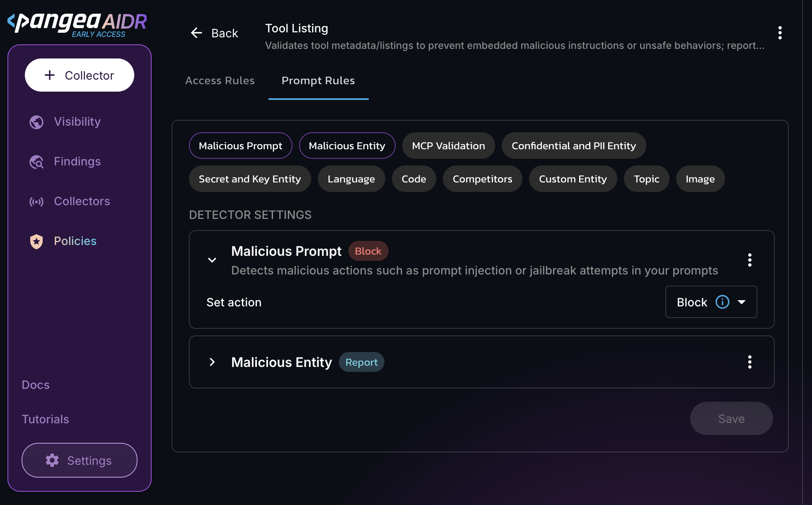Open the Tool Listing kebab menu
The width and height of the screenshot is (812, 505).
(x=780, y=33)
